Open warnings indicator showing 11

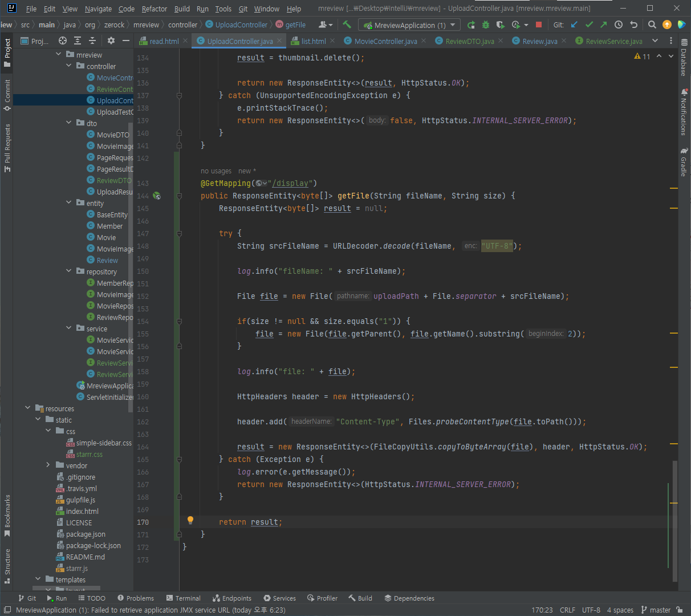pos(642,56)
